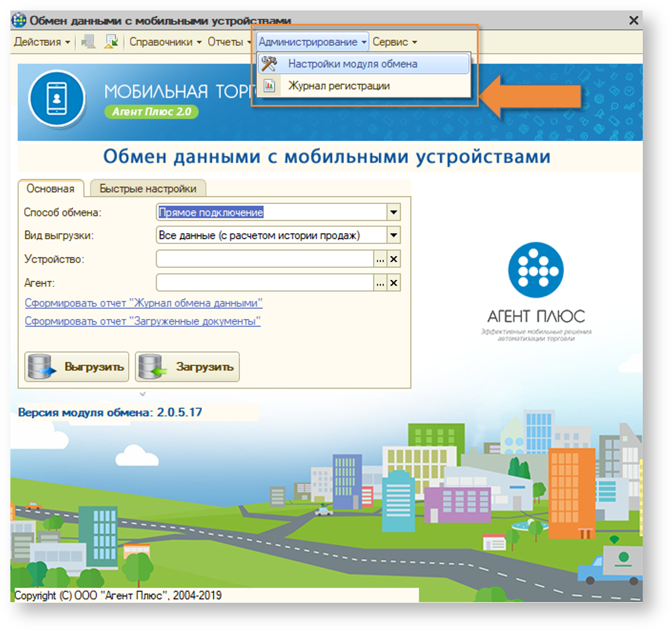672x632 pixels.
Task: Expand the Вид выгрузки dropdown arrow
Action: 393,235
